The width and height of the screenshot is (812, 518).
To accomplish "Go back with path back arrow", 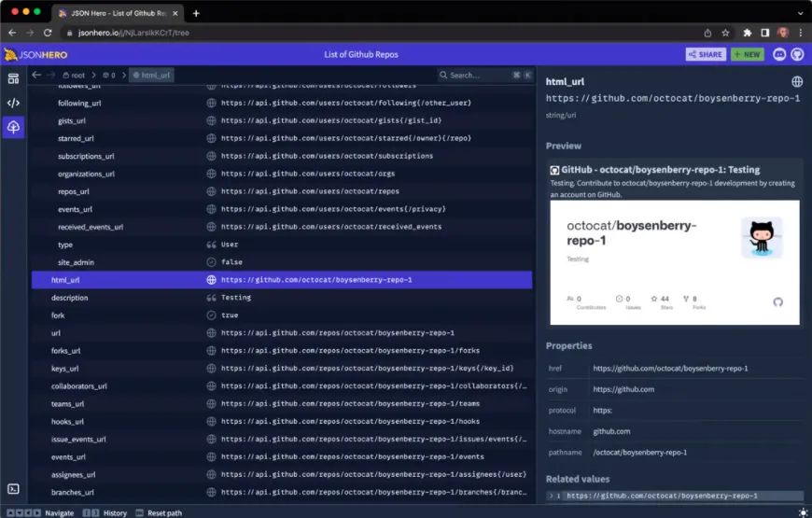I will click(x=36, y=75).
